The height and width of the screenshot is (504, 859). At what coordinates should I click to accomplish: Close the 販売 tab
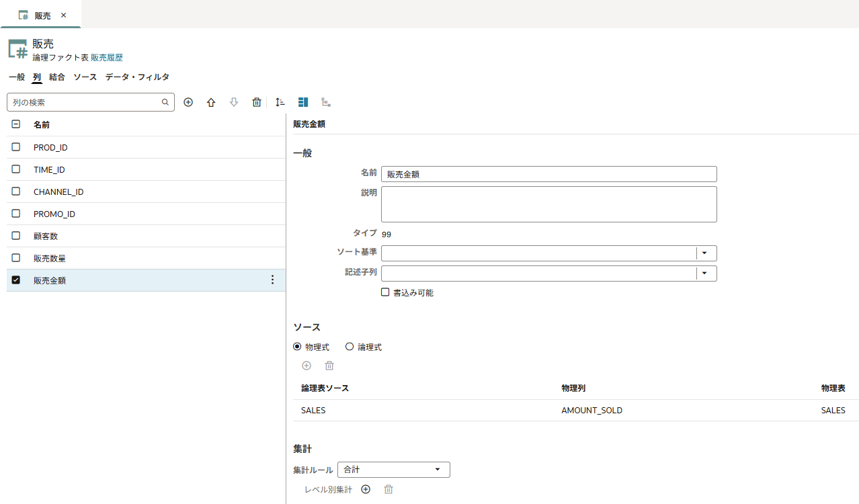[63, 15]
